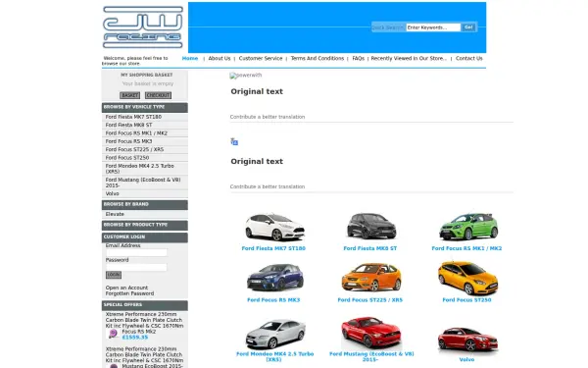Click Ford Mustang (EcoBoost & V8) caption link

coord(371,357)
